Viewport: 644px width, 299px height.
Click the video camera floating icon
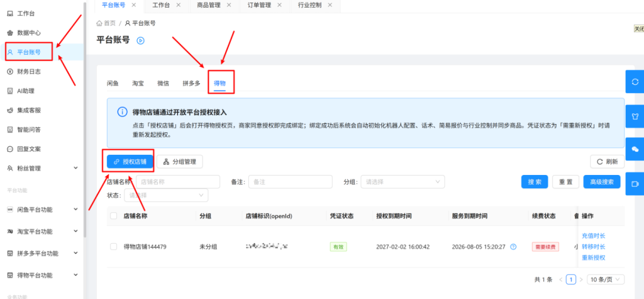tap(635, 183)
